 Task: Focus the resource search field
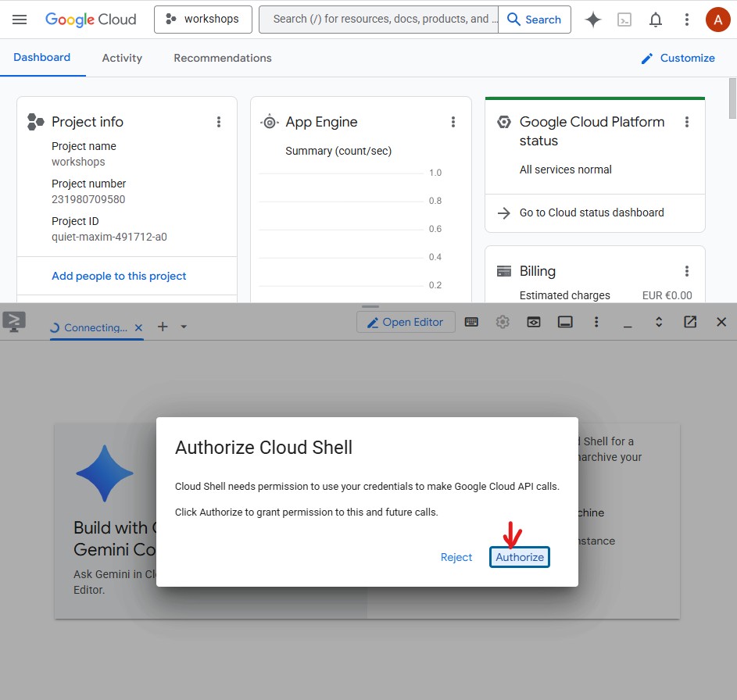(x=378, y=20)
